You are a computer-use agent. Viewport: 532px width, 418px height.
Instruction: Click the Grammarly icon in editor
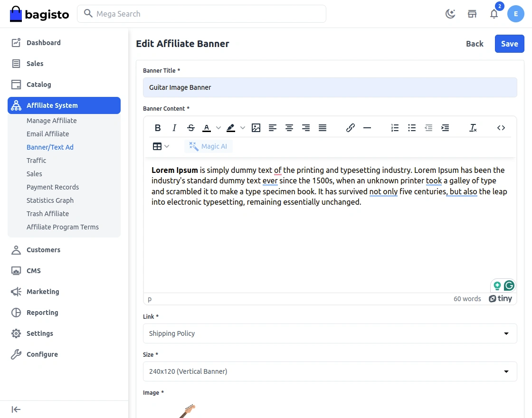coord(509,285)
